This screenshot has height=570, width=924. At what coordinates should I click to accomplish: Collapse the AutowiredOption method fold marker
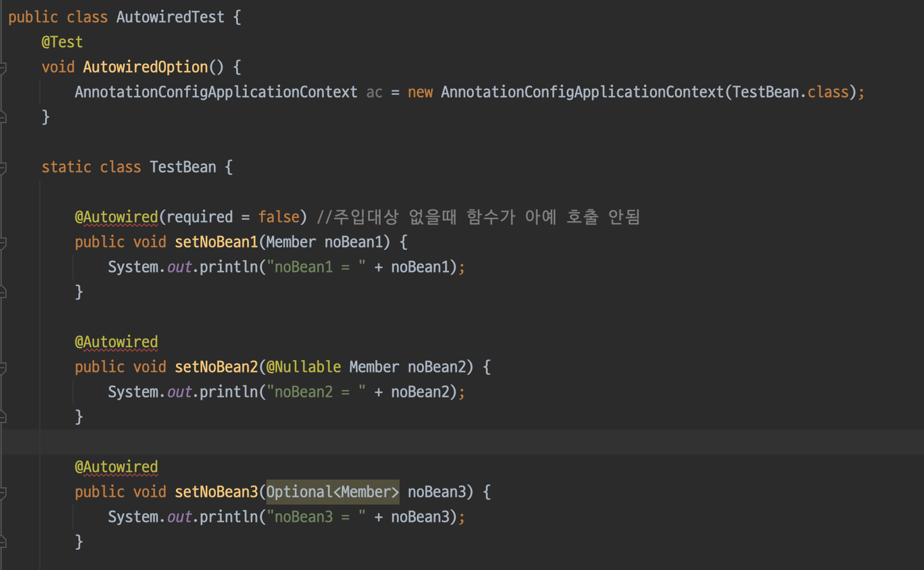click(2, 67)
